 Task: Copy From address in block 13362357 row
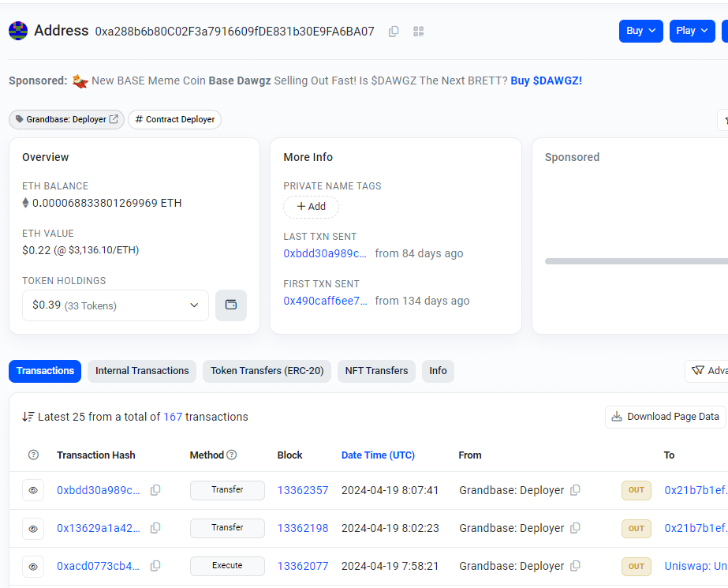click(575, 490)
